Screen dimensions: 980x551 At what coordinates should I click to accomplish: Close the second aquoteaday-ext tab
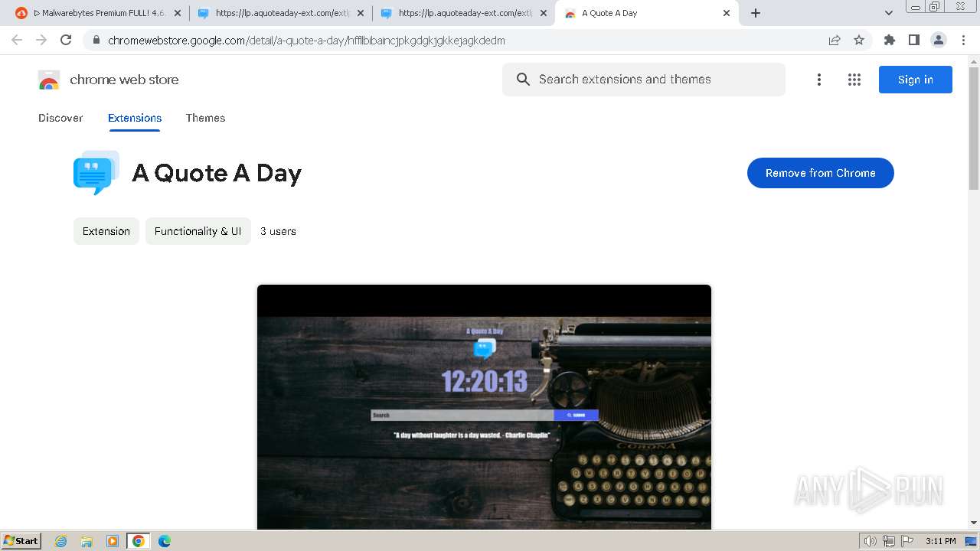click(544, 13)
